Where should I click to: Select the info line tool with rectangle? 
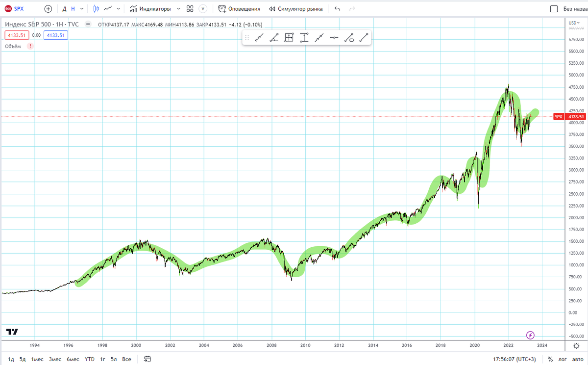click(x=349, y=37)
